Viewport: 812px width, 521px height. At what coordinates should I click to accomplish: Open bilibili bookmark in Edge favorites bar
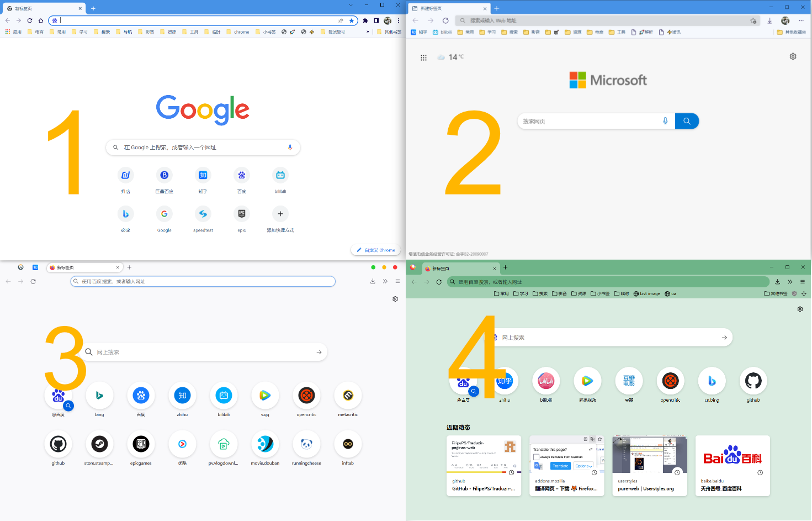coord(442,32)
